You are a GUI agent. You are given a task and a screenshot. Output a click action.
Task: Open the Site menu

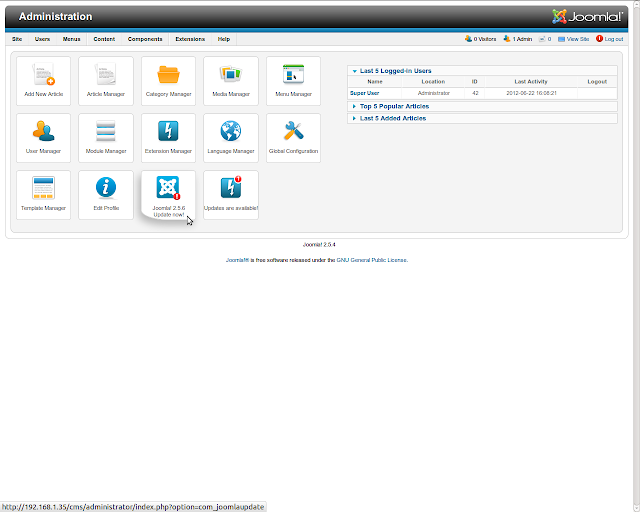point(17,39)
